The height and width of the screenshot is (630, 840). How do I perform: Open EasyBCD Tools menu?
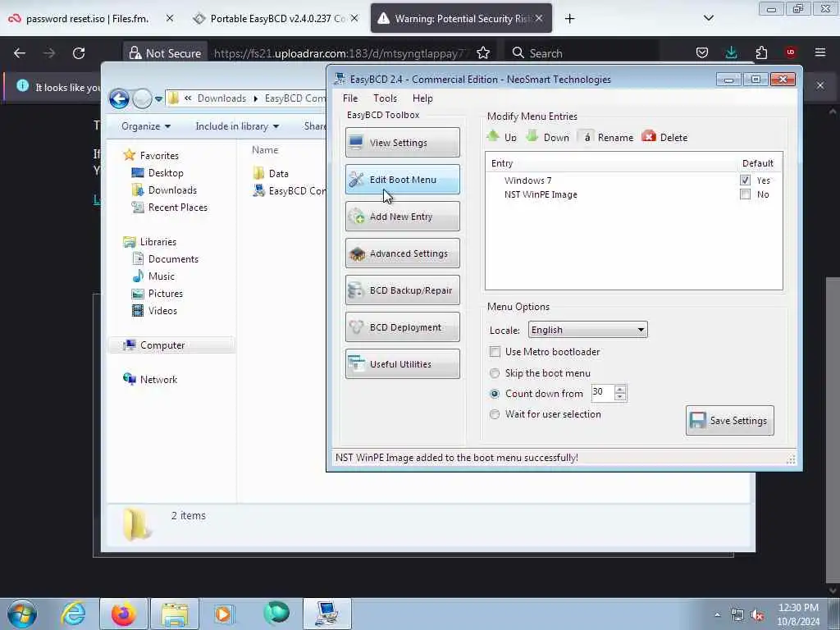click(386, 98)
